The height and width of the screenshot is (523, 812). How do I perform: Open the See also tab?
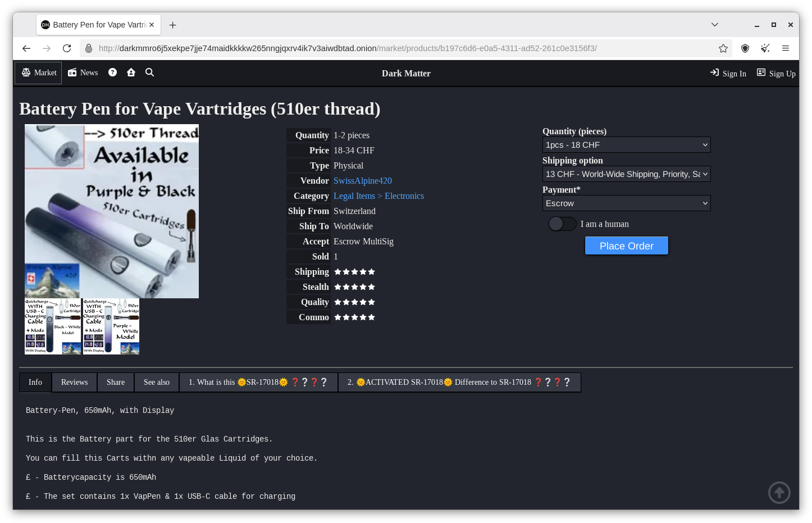pos(156,383)
